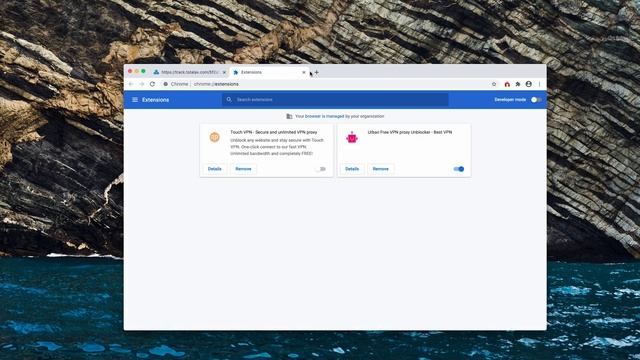640x360 pixels.
Task: Open the red VPN extension icon in toolbar
Action: point(507,84)
